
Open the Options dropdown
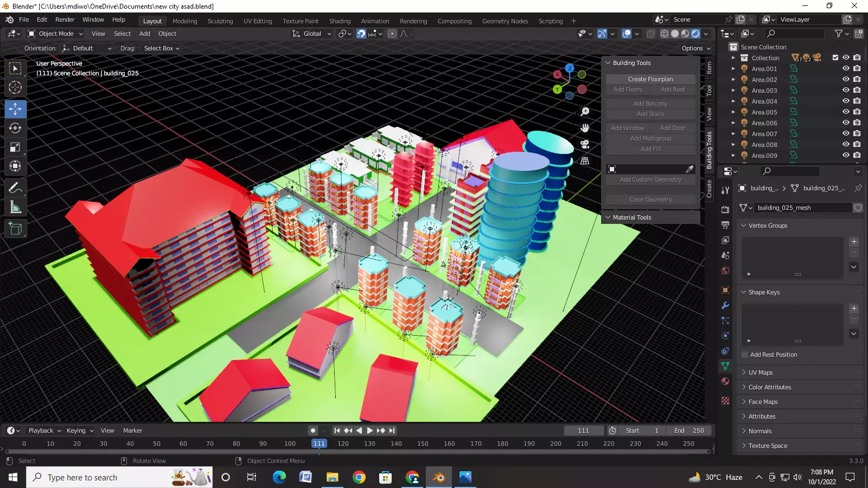(696, 48)
